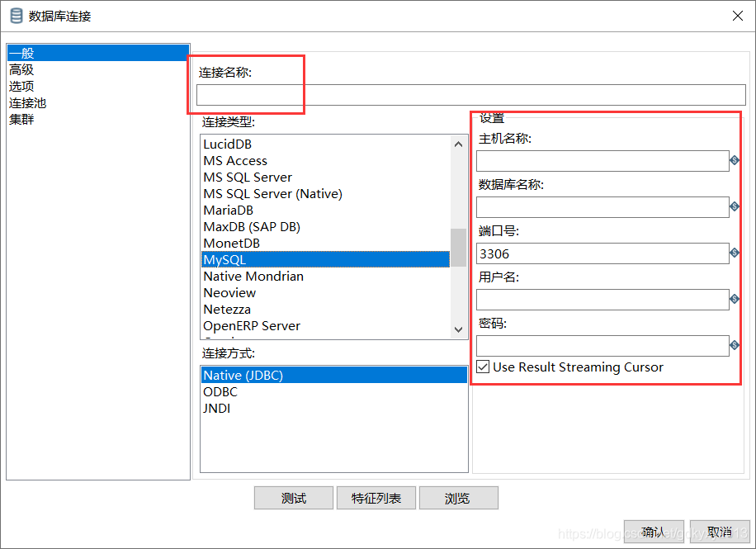Close the 数据库连接 dialog

coord(738,16)
